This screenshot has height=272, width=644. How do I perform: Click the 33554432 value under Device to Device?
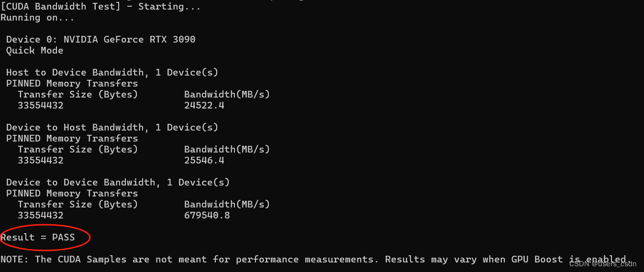point(41,215)
